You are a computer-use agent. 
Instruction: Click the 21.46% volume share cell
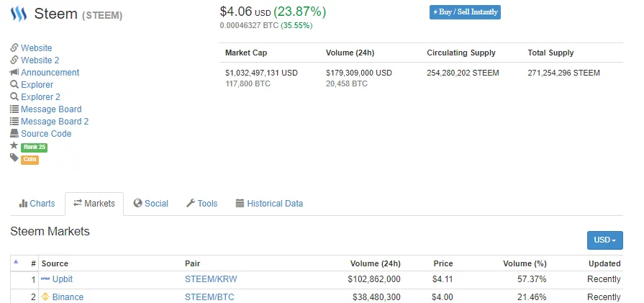point(532,297)
